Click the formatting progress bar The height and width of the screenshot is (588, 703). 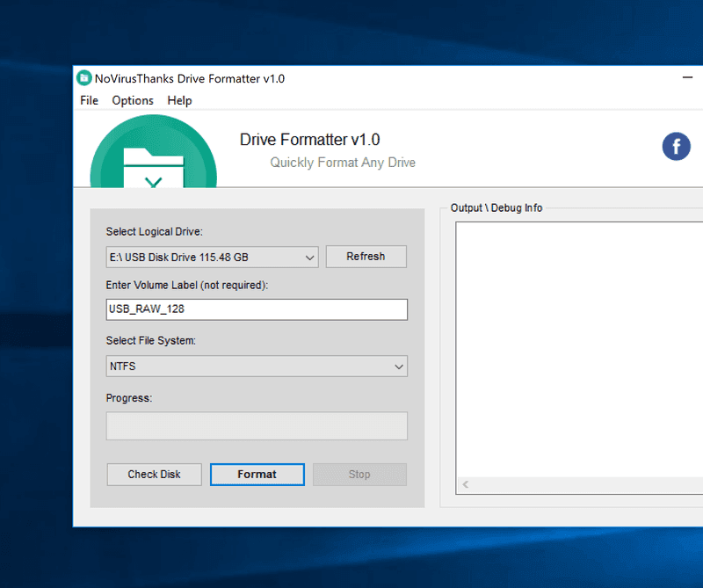tap(257, 425)
